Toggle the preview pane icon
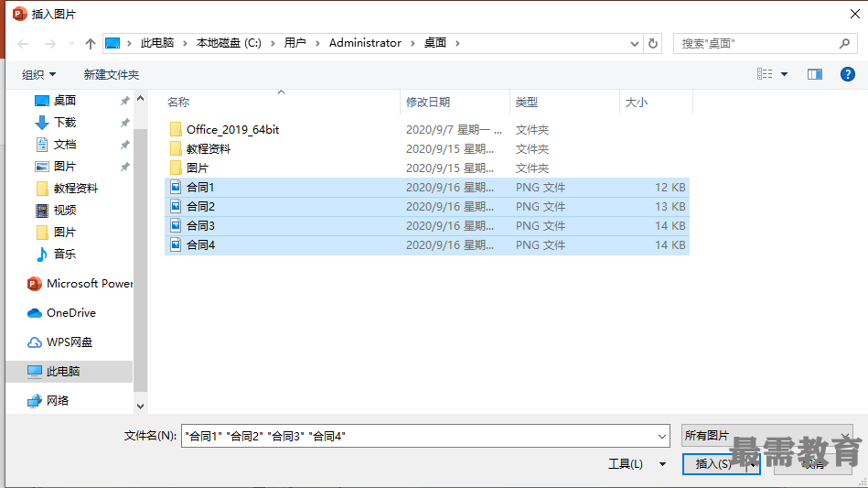Screen dimensions: 868x488 point(815,74)
